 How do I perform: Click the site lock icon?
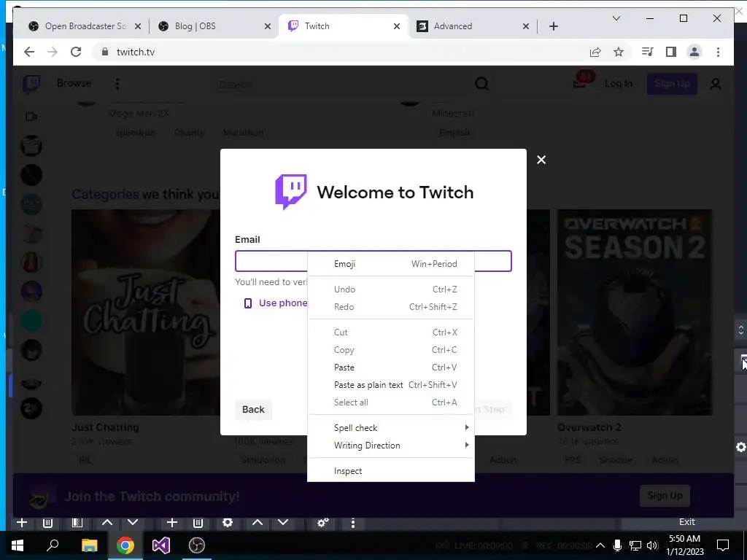click(x=105, y=52)
